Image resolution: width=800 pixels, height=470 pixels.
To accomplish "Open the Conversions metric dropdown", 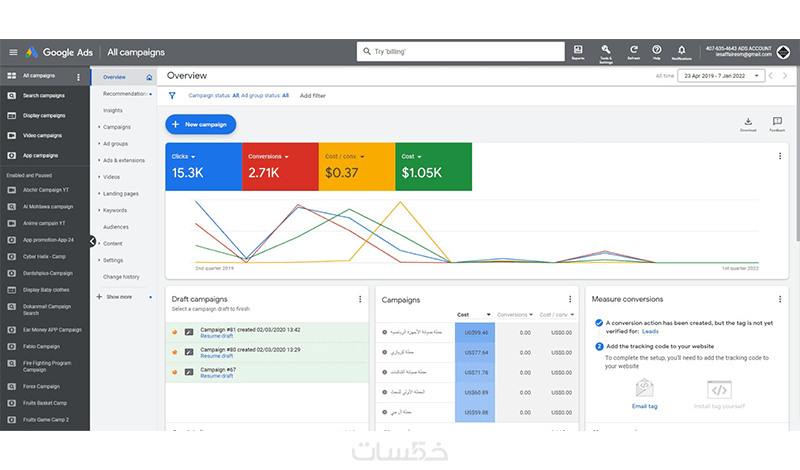I will pyautogui.click(x=268, y=157).
